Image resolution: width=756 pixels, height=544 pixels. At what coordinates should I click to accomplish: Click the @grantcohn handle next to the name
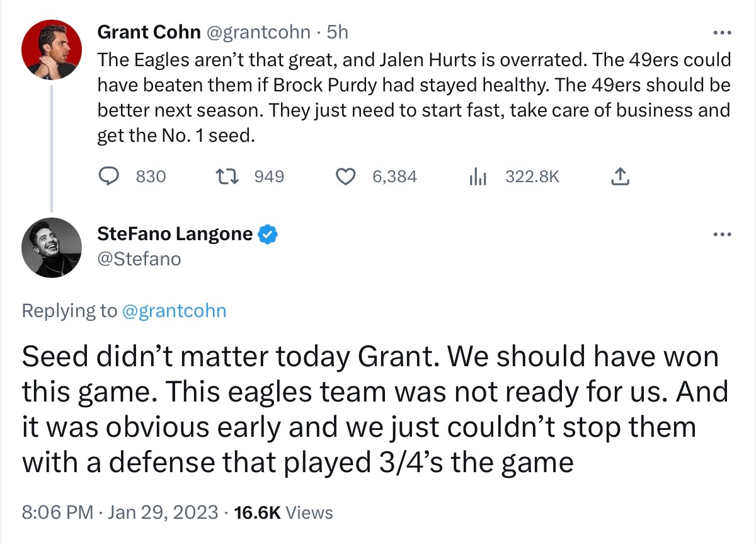coord(258,32)
